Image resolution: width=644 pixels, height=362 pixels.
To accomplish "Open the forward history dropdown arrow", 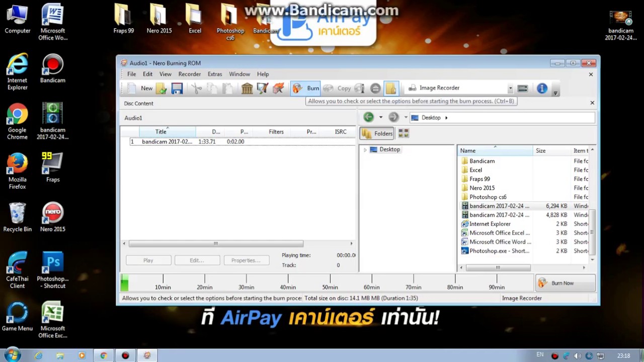I will tap(406, 118).
